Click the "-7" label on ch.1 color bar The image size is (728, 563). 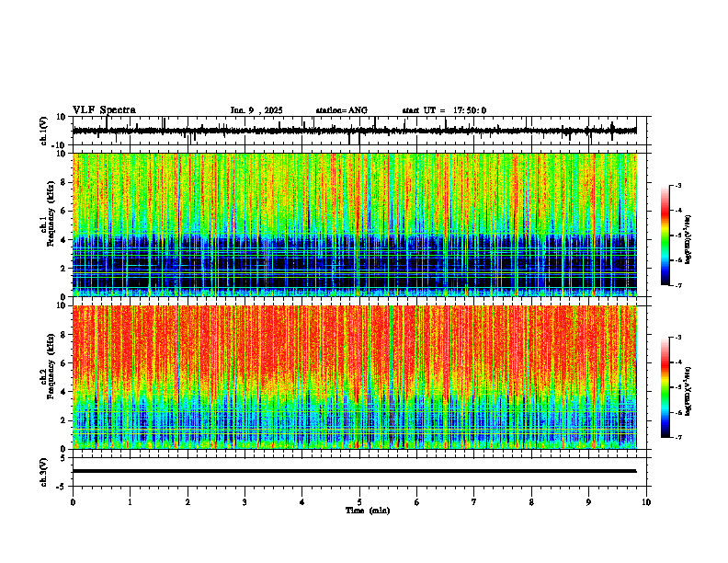(677, 285)
